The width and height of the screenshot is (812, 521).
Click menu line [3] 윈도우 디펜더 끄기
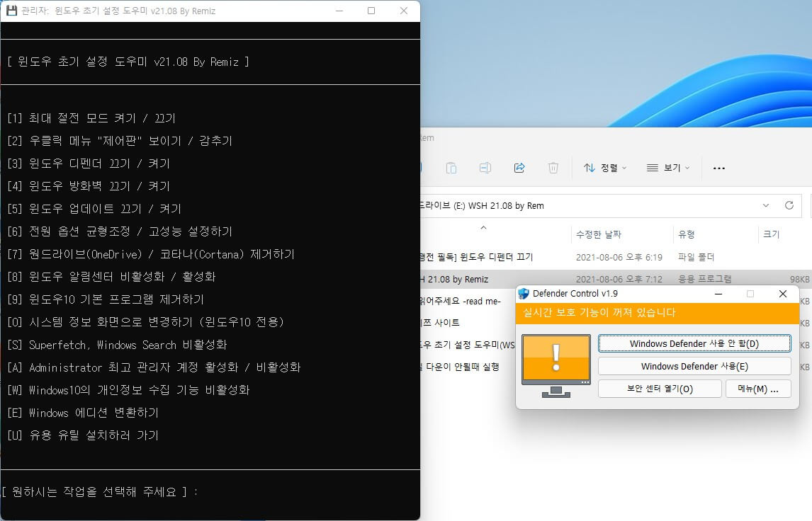click(x=89, y=164)
